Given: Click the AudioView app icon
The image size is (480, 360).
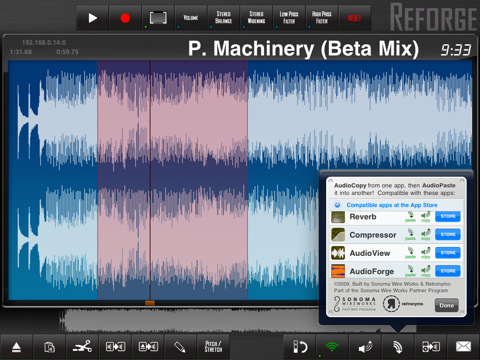Looking at the screenshot, I should [x=338, y=253].
